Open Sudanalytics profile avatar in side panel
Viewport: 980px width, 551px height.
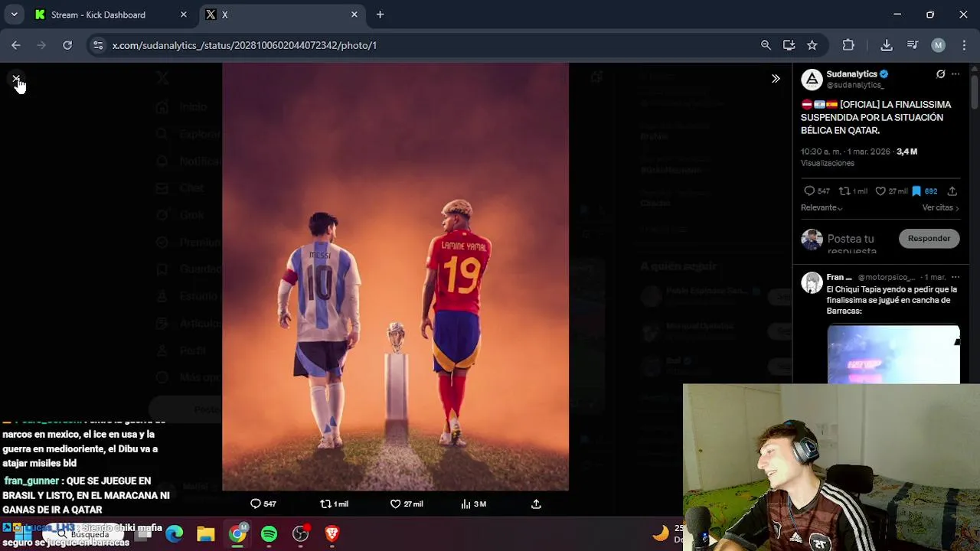point(812,79)
